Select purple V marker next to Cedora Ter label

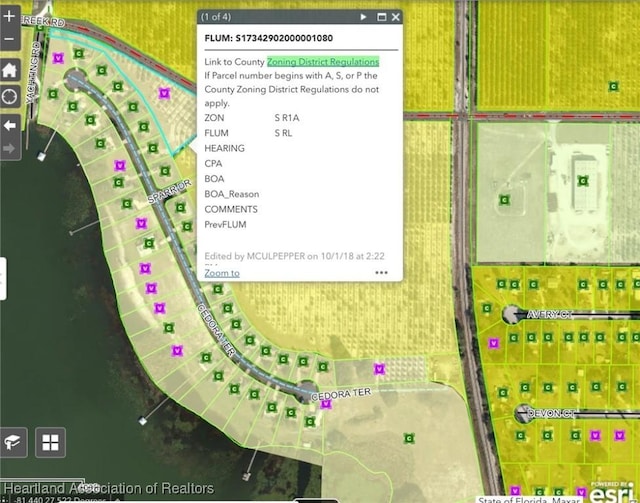(x=326, y=404)
